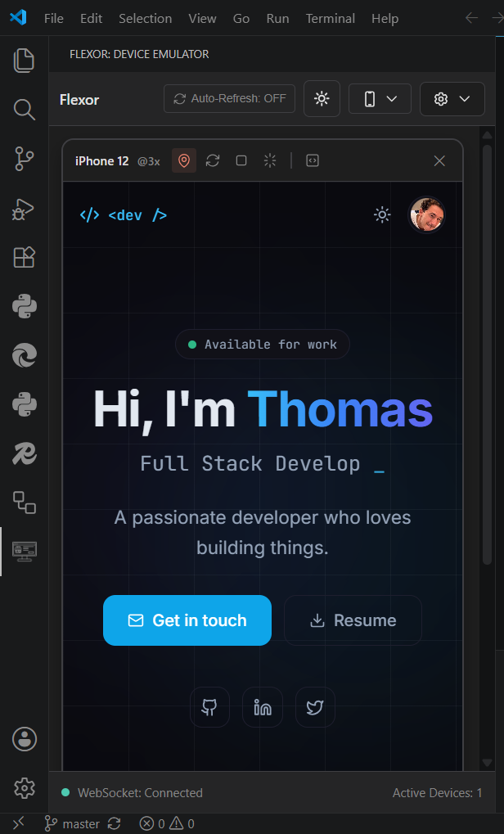Open Source Control view in activity bar
The height and width of the screenshot is (834, 504).
pos(24,159)
